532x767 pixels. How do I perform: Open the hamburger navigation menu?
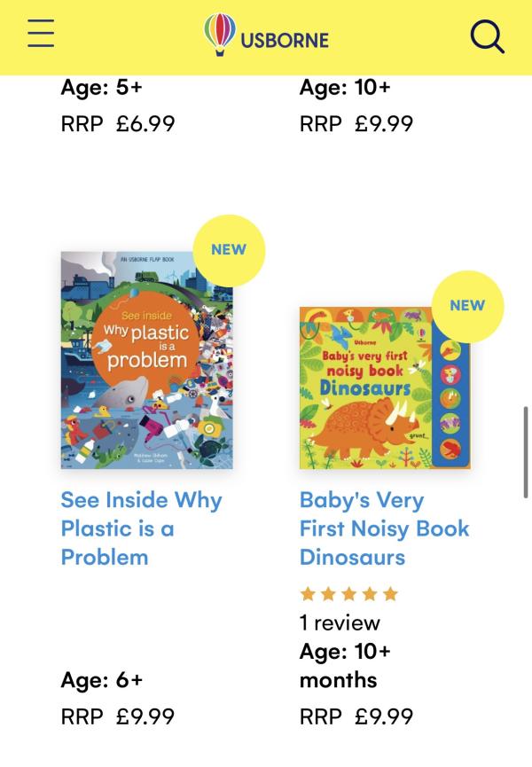point(41,35)
